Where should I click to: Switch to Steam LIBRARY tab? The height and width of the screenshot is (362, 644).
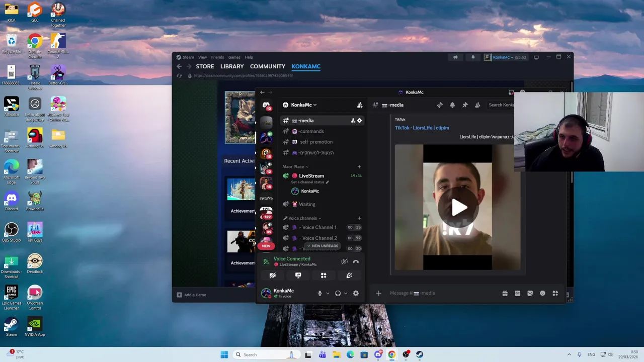pyautogui.click(x=232, y=66)
